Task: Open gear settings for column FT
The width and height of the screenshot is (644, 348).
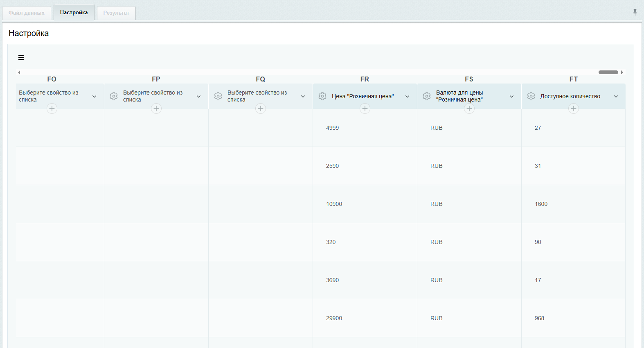Action: [x=531, y=96]
